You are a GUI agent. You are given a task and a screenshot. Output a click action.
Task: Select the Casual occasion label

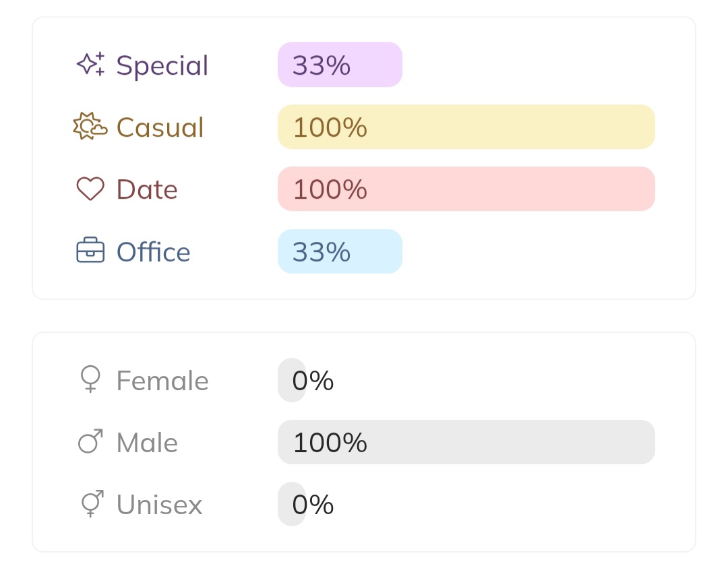[160, 127]
